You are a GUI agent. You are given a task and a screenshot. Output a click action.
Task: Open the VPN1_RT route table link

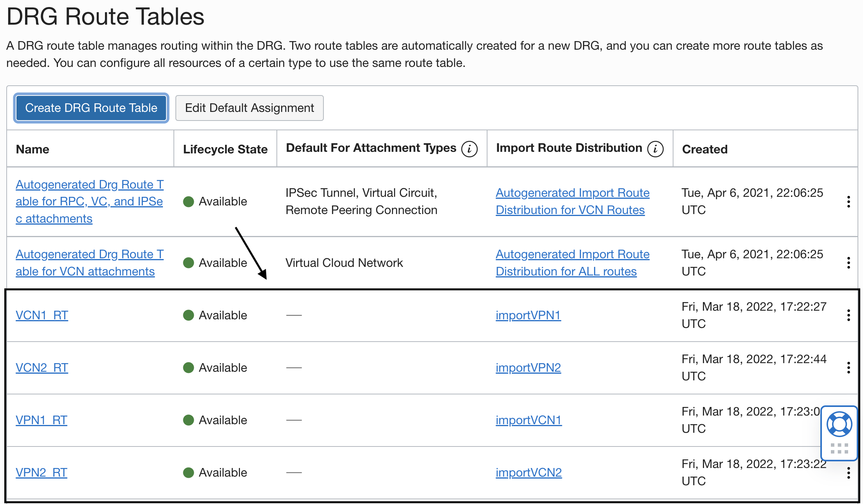click(42, 420)
